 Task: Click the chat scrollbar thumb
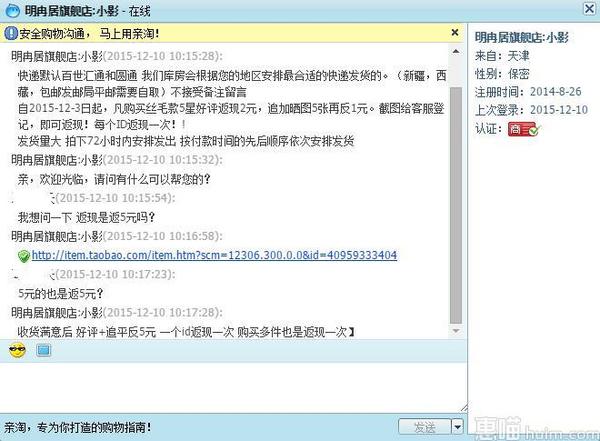tap(456, 206)
